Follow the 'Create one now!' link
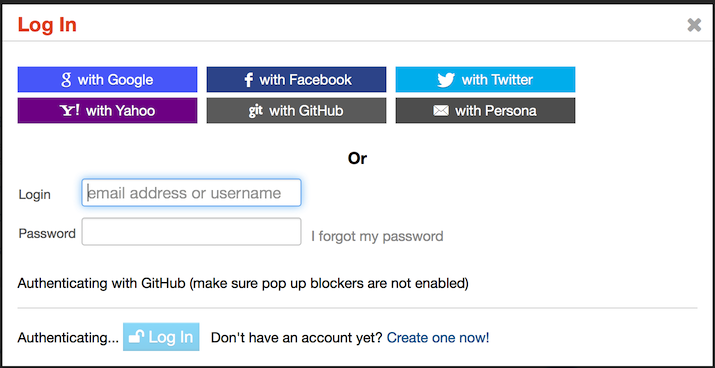 pyautogui.click(x=438, y=338)
